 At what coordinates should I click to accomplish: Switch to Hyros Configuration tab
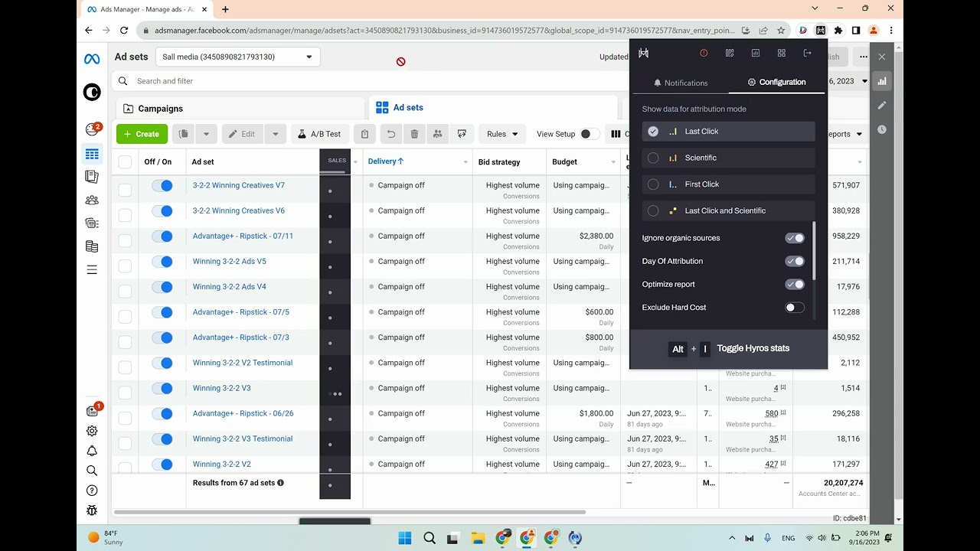coord(776,82)
